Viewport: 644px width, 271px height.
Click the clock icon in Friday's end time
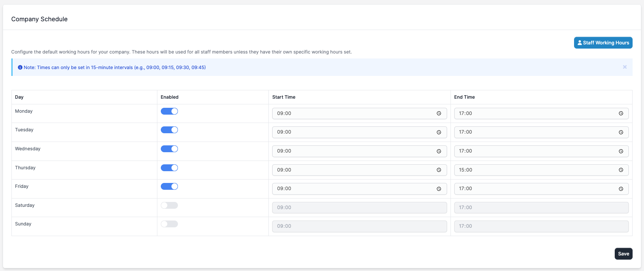pyautogui.click(x=621, y=189)
